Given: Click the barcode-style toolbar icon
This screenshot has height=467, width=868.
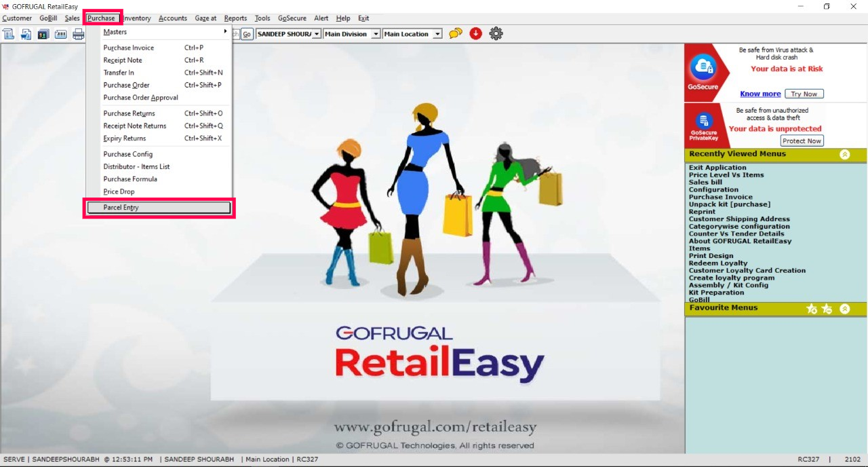Looking at the screenshot, I should pyautogui.click(x=60, y=34).
